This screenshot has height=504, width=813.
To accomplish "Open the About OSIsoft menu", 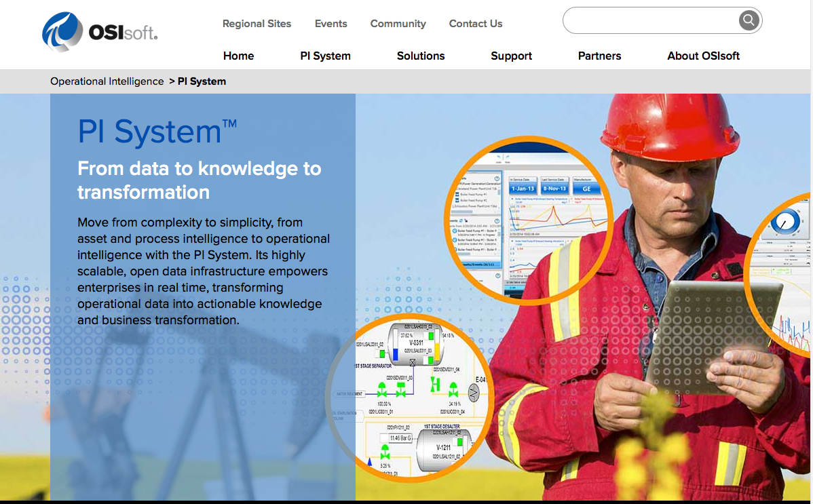I will (x=703, y=56).
